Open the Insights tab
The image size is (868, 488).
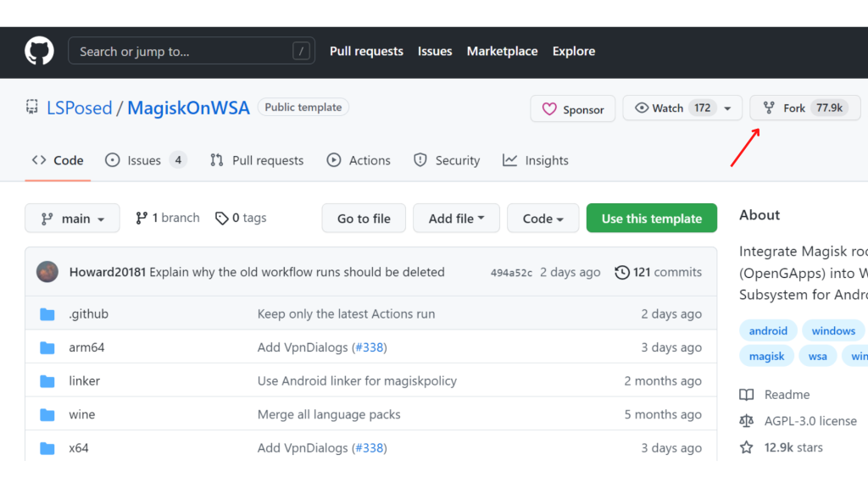click(536, 160)
